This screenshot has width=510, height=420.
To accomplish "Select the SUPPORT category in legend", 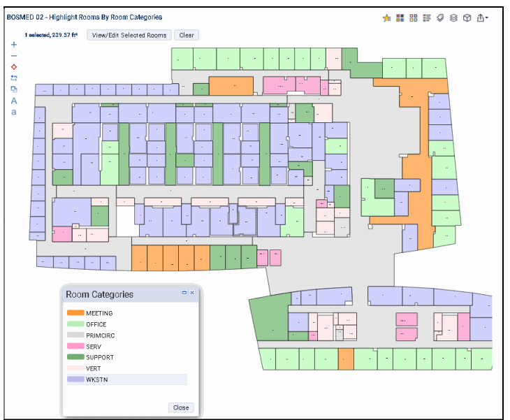I will point(101,358).
